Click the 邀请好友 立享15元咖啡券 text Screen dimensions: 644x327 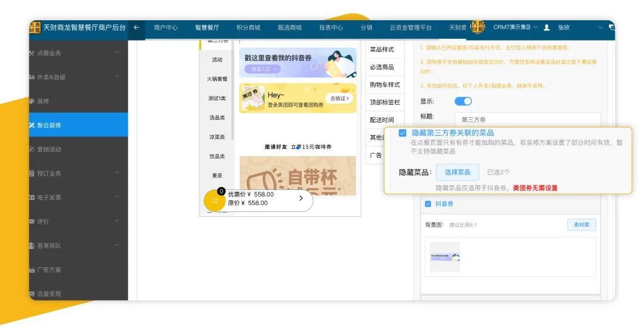pos(298,147)
